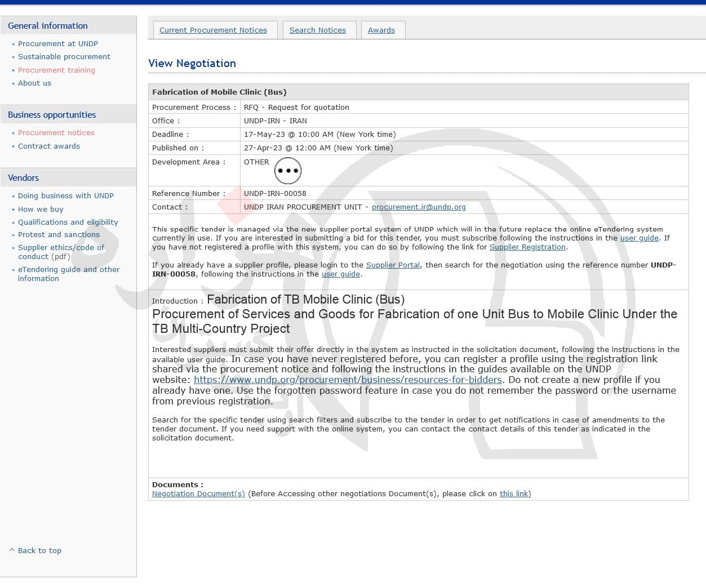Select Procurement training in sidebar
Viewport: 706px width, 588px height.
point(56,70)
